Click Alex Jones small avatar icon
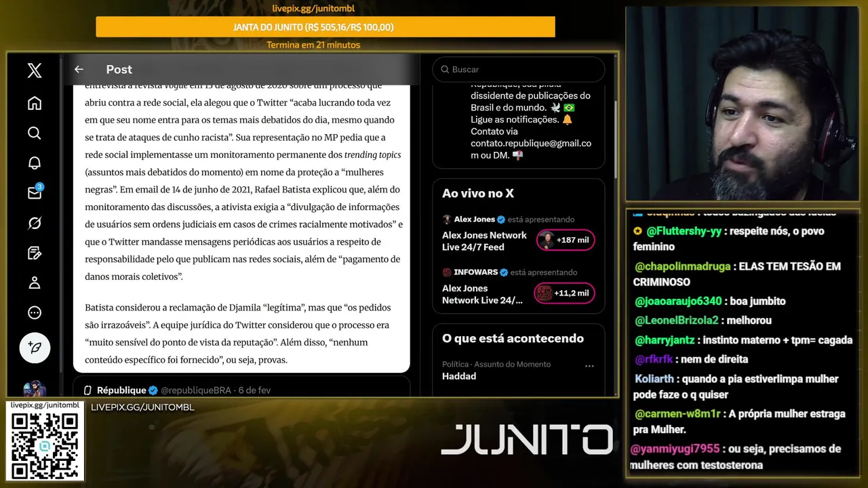868x488 pixels. click(x=447, y=220)
